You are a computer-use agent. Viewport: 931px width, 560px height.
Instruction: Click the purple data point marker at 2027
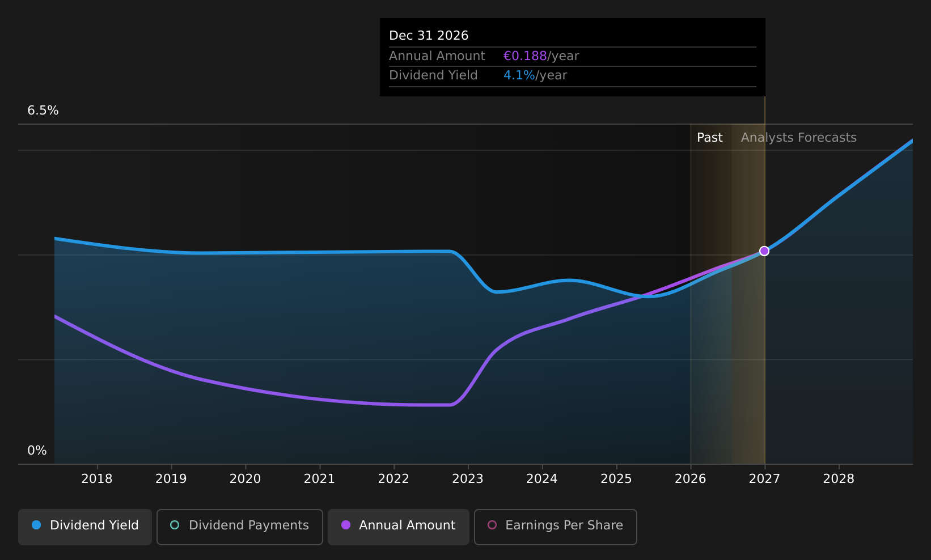coord(764,251)
